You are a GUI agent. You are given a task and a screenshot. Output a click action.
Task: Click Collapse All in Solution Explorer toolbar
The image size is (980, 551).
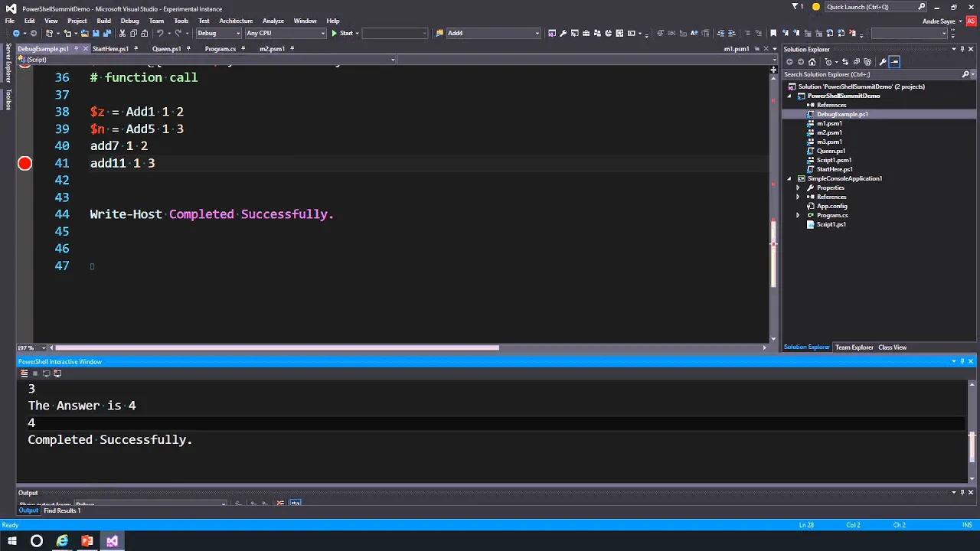pos(855,62)
